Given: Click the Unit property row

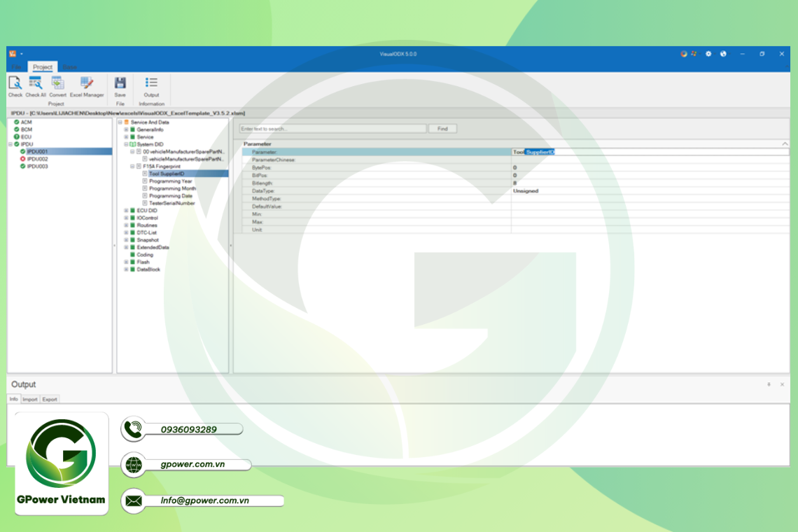Looking at the screenshot, I should [x=515, y=230].
